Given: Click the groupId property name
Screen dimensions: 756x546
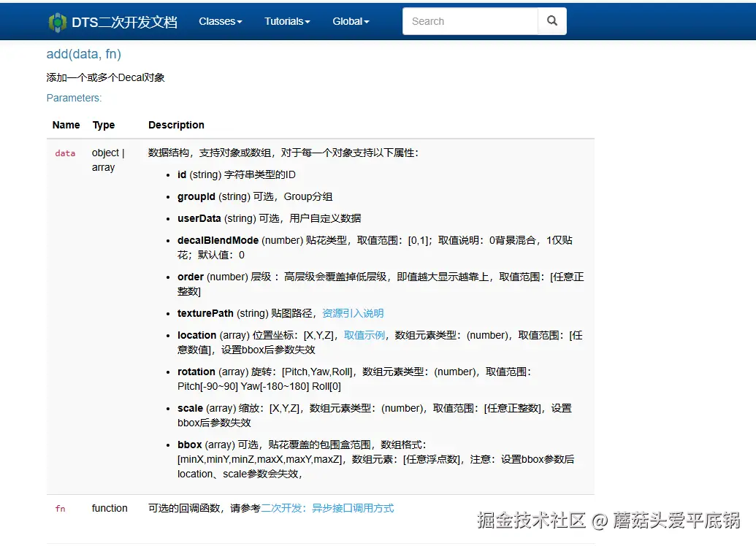Looking at the screenshot, I should coord(196,196).
